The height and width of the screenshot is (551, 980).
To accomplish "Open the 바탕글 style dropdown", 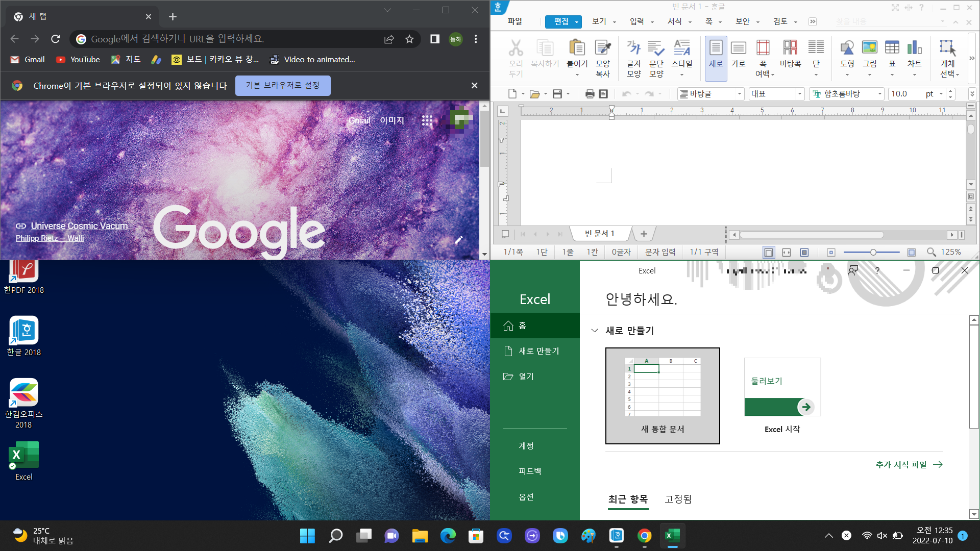I will point(739,94).
